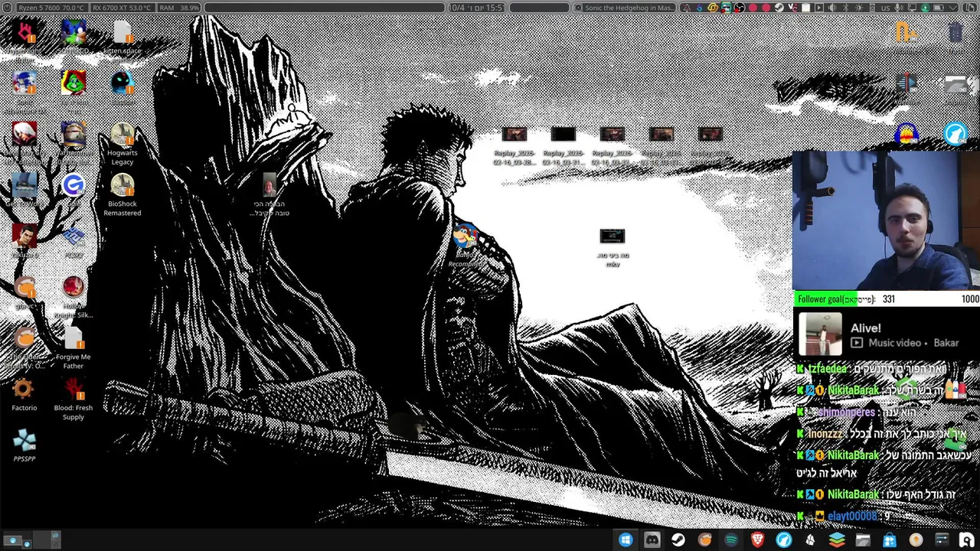
Task: Open the volume speaker tray icon
Action: (831, 8)
